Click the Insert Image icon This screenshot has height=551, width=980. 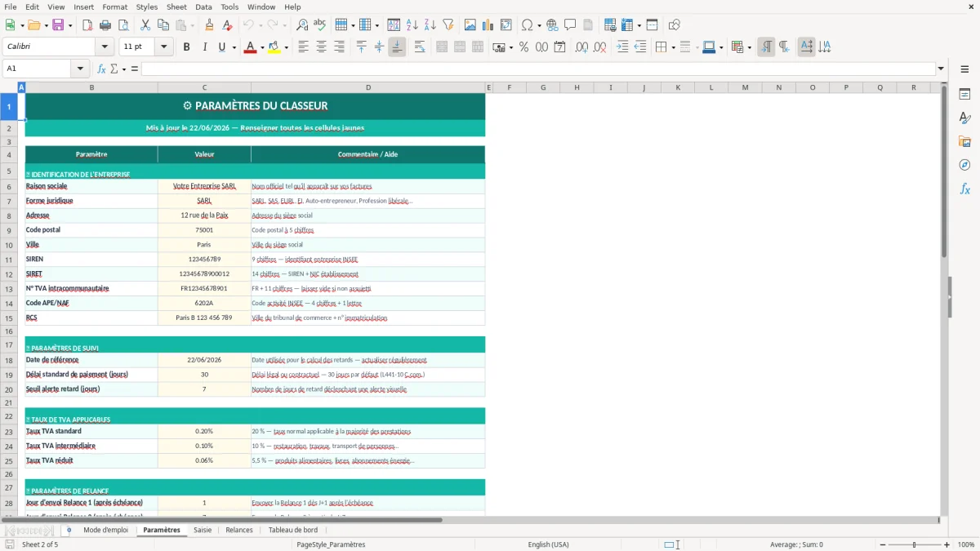click(x=470, y=25)
